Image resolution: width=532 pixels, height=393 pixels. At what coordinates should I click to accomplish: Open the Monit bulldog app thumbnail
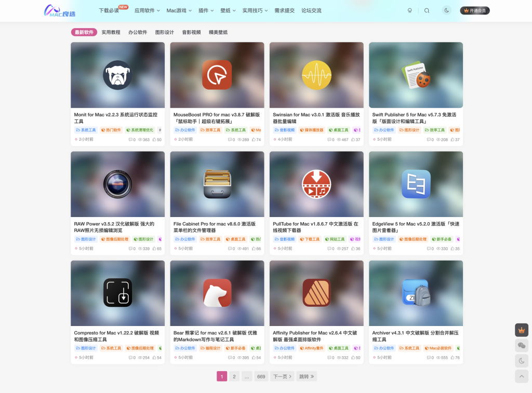click(117, 75)
